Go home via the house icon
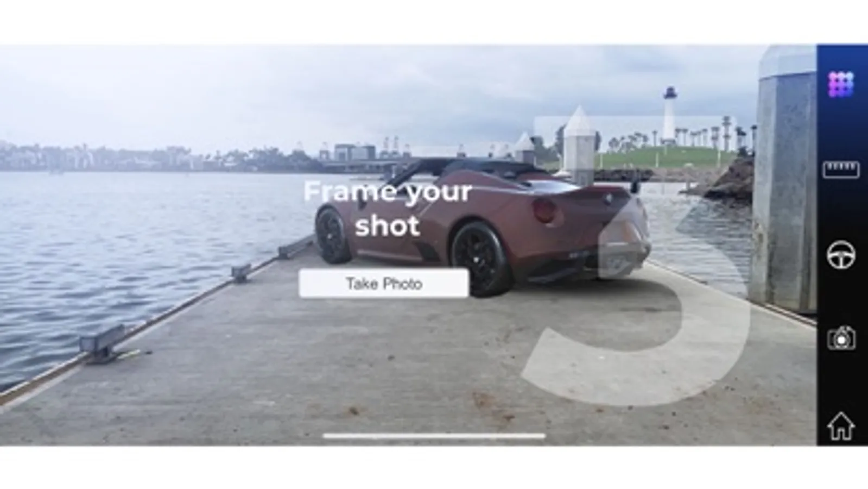The height and width of the screenshot is (489, 868). 841,425
